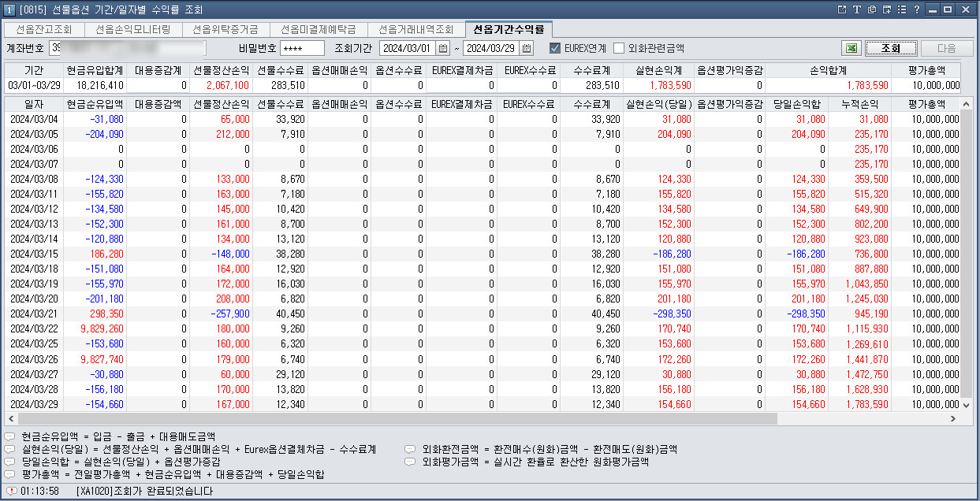Click the 40,450 futures fee cell
Screen dimensions: 980x501
[x=280, y=314]
